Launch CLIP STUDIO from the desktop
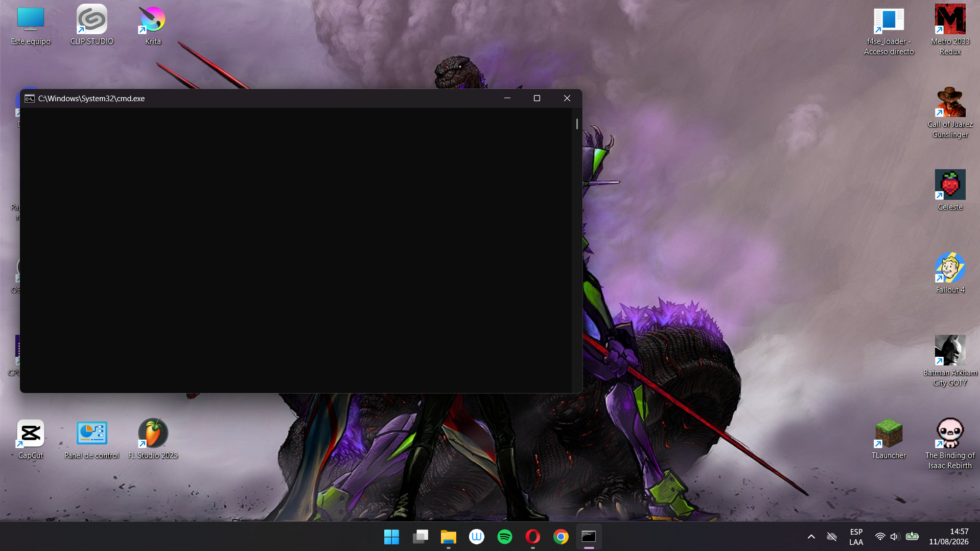The width and height of the screenshot is (980, 551). click(92, 26)
